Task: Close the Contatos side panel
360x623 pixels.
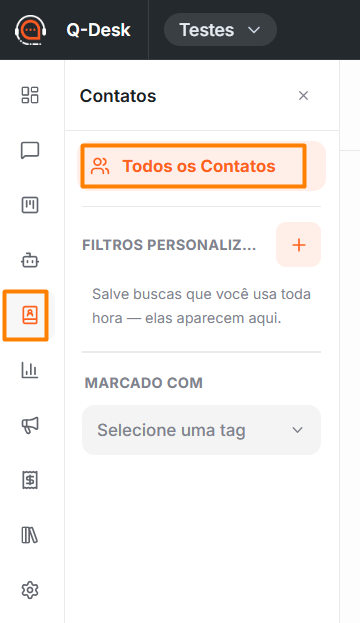Action: (x=304, y=95)
